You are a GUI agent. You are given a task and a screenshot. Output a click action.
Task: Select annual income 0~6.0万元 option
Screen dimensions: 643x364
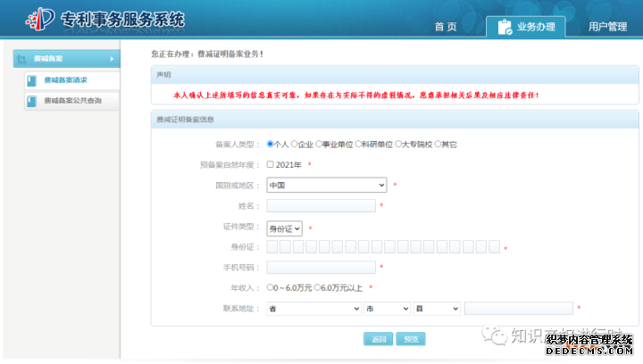point(271,287)
